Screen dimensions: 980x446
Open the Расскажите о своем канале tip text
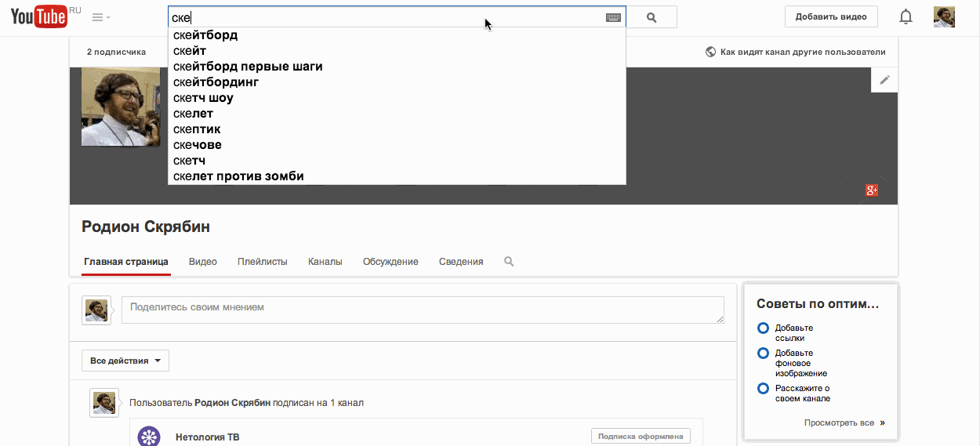click(x=803, y=393)
